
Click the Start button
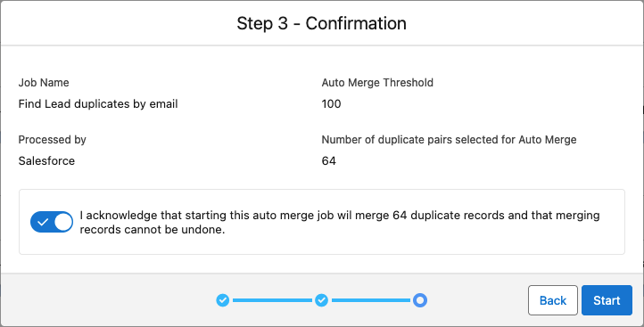(x=607, y=300)
